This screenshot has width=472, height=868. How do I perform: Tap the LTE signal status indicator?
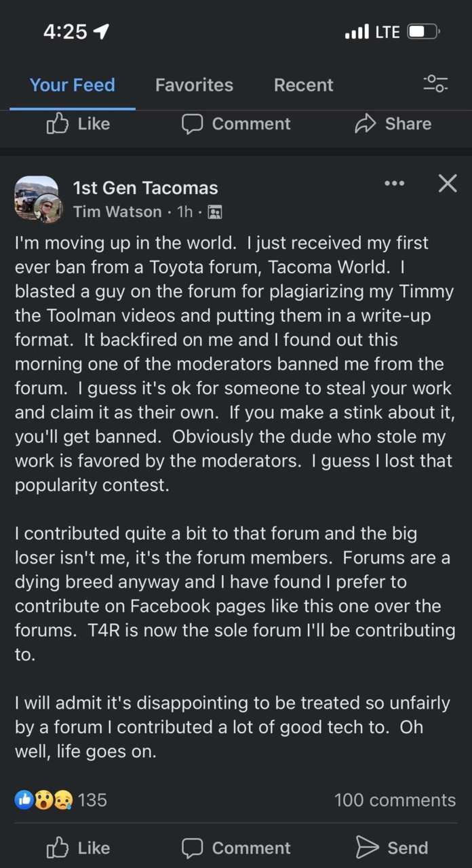point(387,32)
